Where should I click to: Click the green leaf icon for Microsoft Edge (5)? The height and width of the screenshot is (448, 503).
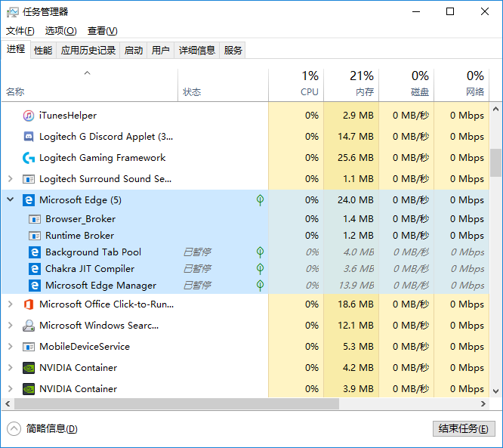[x=260, y=200]
